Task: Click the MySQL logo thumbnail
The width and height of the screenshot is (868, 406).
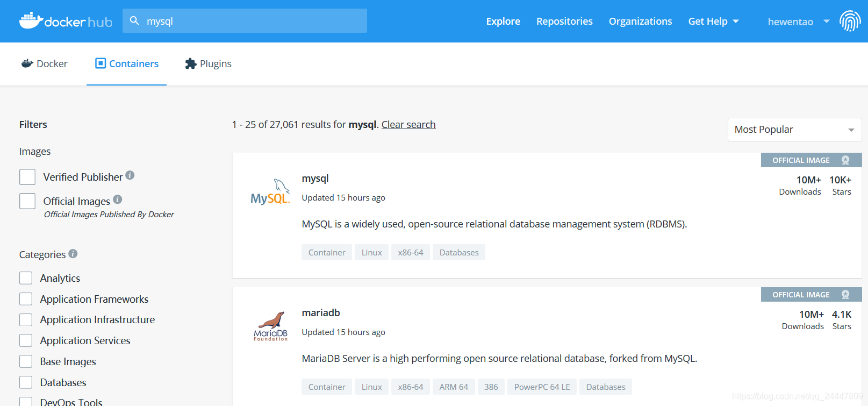Action: [x=270, y=192]
